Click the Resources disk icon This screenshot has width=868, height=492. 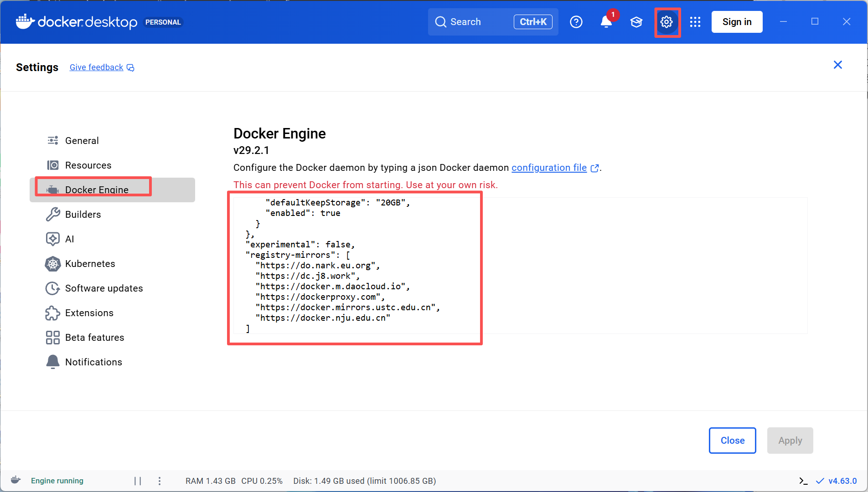pos(53,165)
